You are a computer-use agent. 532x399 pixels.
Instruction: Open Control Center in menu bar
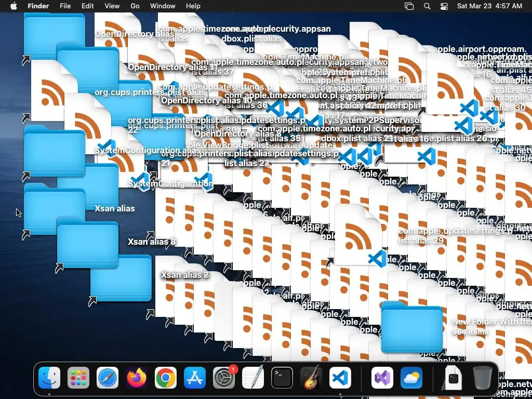444,6
